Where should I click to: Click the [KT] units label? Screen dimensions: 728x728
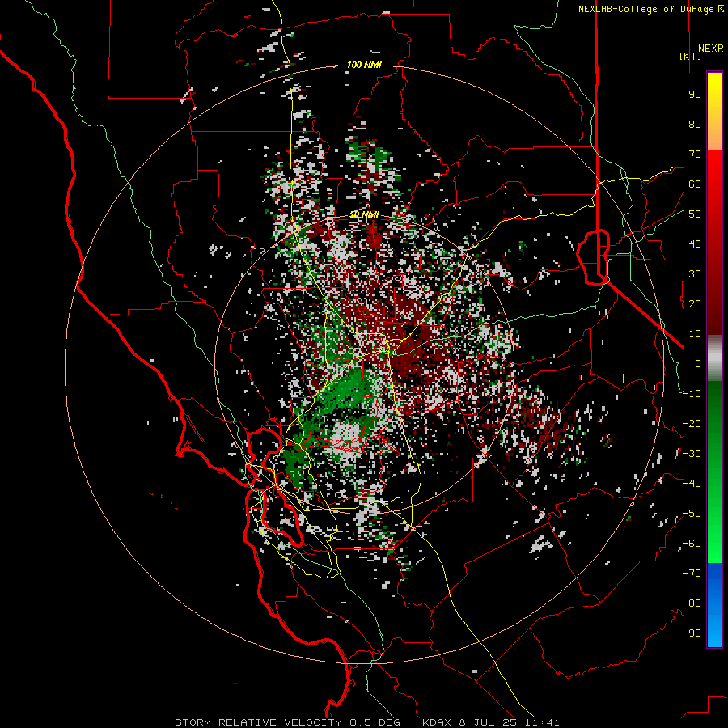(x=691, y=56)
